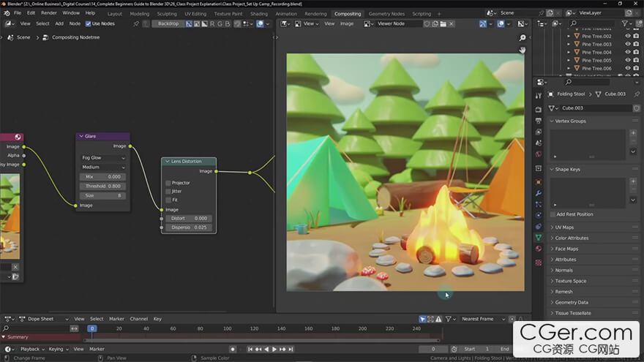Viewport: 644px width, 362px height.
Task: Toggle auto keying record button
Action: (233, 350)
